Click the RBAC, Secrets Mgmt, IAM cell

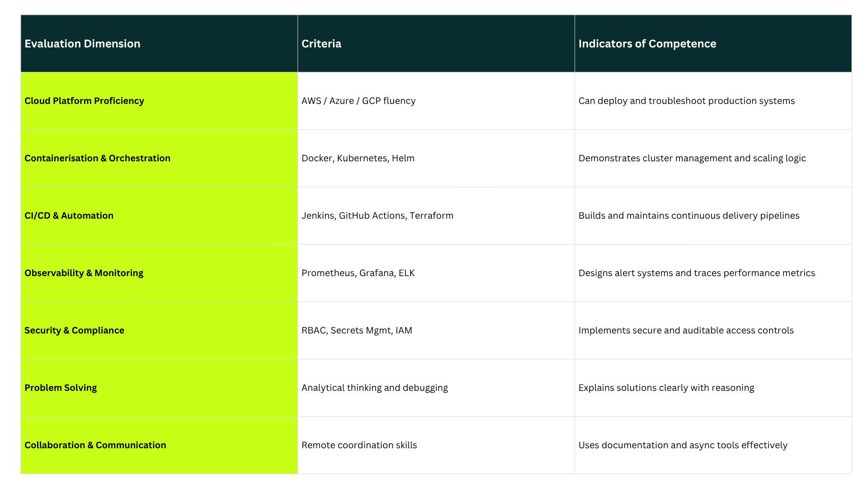coord(356,330)
